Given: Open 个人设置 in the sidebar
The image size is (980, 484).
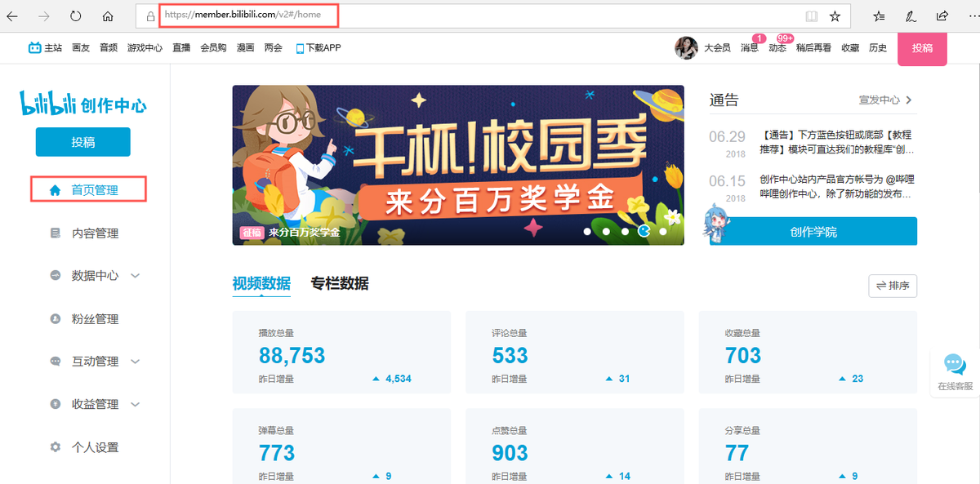Looking at the screenshot, I should click(x=95, y=447).
